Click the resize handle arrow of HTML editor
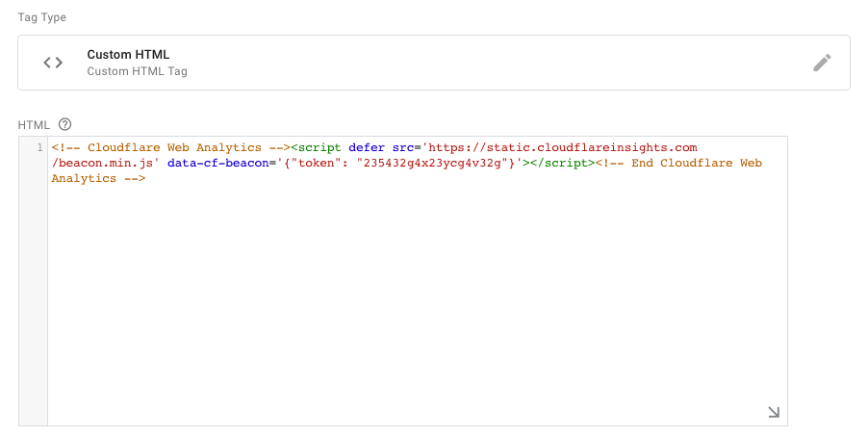 click(x=774, y=412)
